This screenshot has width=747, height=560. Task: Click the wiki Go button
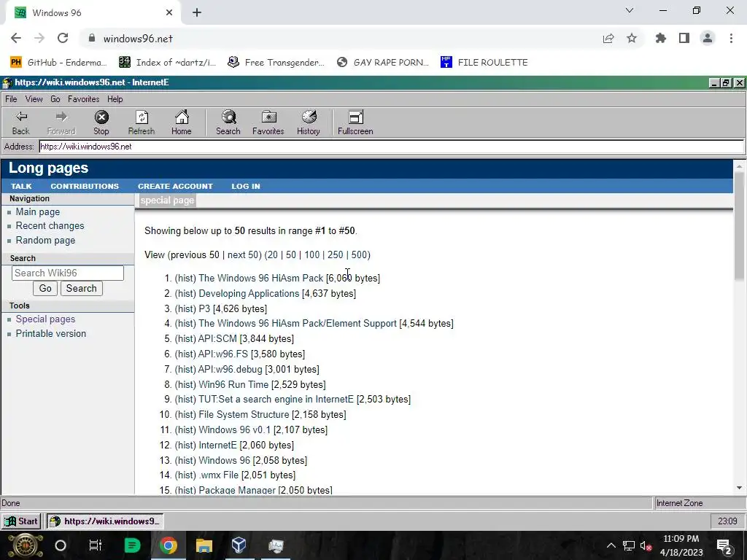point(45,288)
